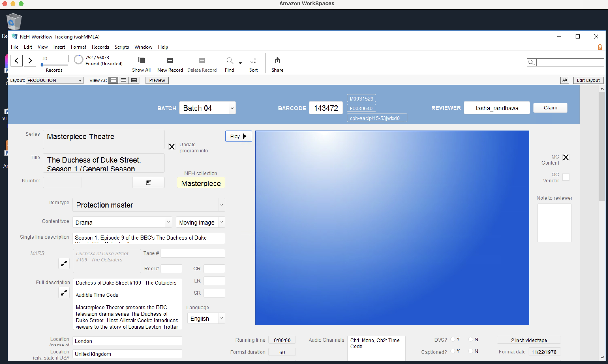The width and height of the screenshot is (608, 364).
Task: Open the Records menu
Action: click(x=100, y=47)
